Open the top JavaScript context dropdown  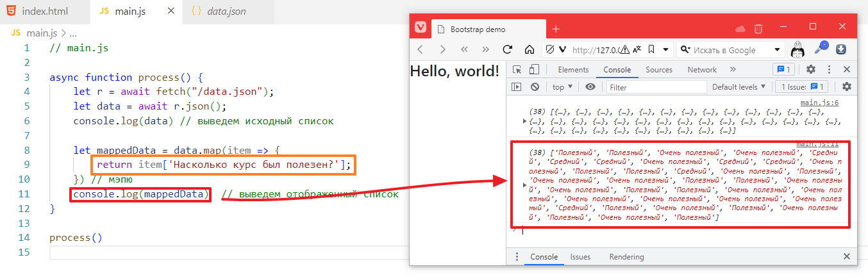(563, 87)
